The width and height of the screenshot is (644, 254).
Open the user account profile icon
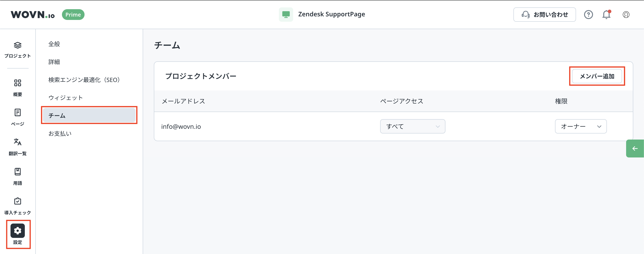tap(626, 15)
